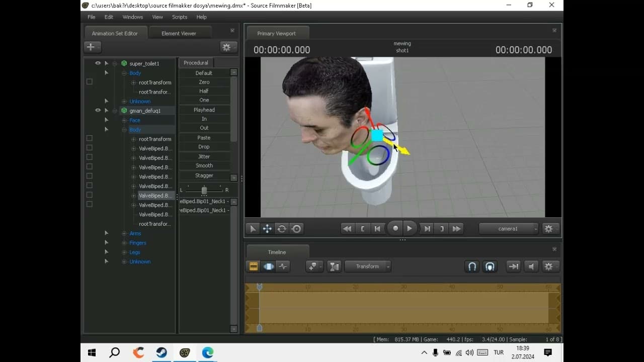Apply the Stagger procedural preset
This screenshot has height=362, width=644.
pyautogui.click(x=204, y=175)
